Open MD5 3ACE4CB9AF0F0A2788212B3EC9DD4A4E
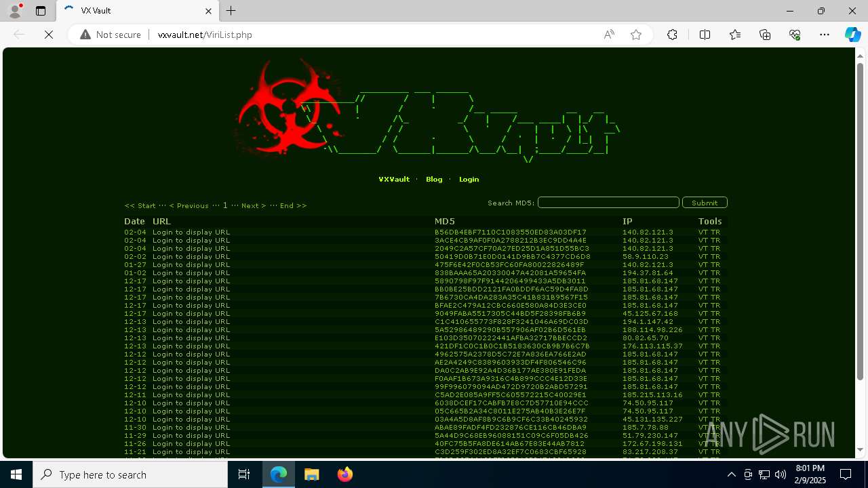 point(511,241)
